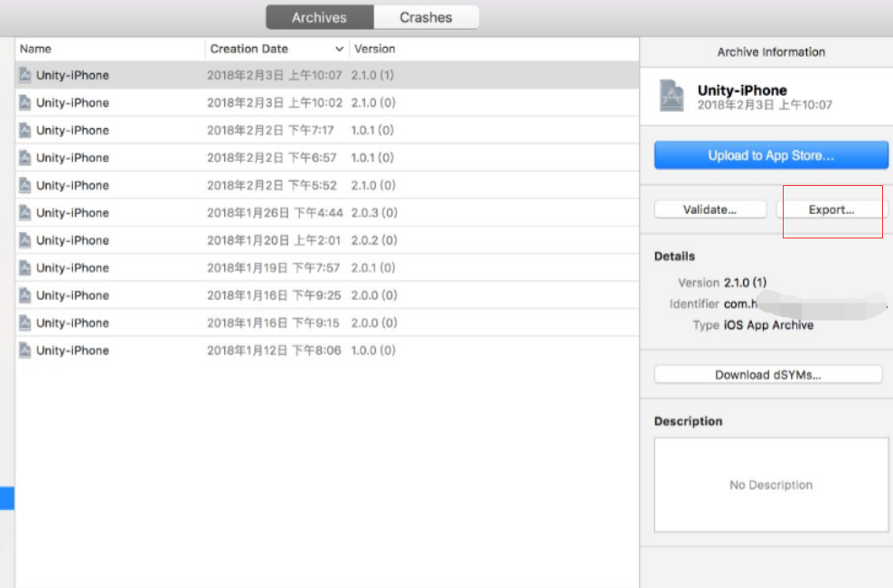Select Unity-iPhone name in the 上午10:02 row
The image size is (893, 588).
[72, 102]
